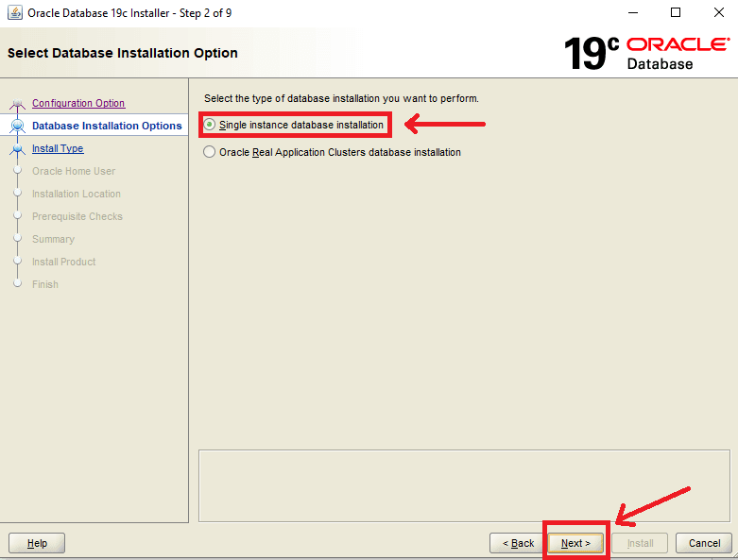Click the grayed-out Install button

[x=640, y=543]
